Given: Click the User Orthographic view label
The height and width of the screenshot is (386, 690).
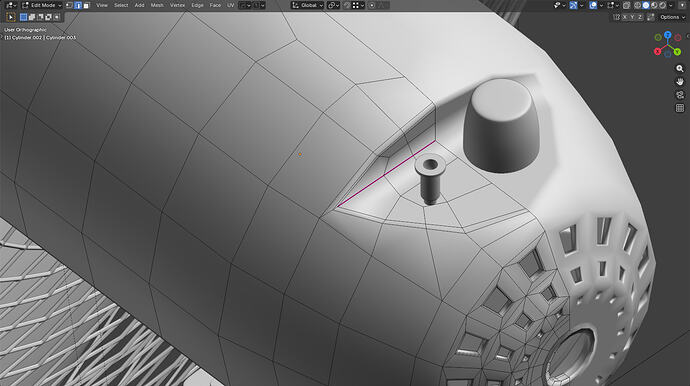Looking at the screenshot, I should coord(25,30).
